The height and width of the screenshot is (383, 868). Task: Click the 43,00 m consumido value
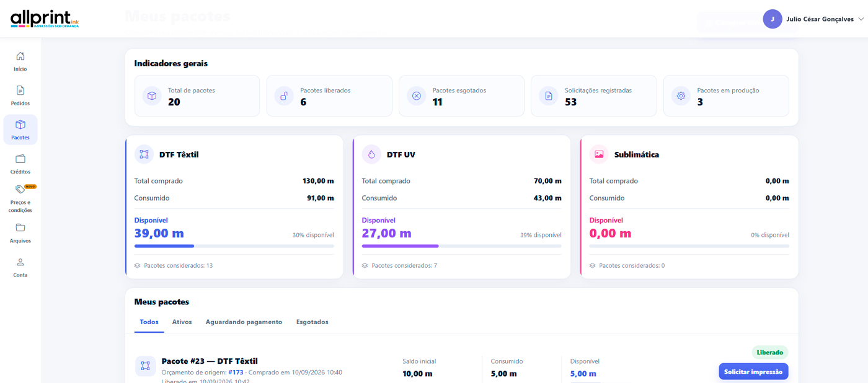click(x=548, y=198)
